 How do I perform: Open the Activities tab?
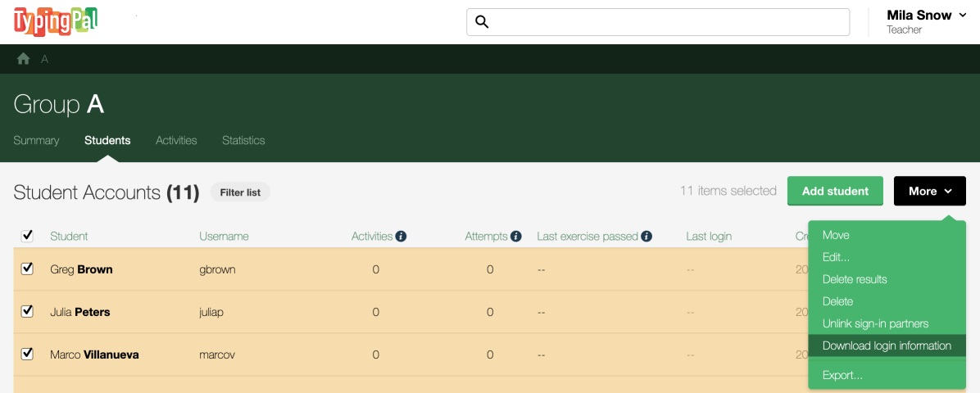[x=176, y=140]
